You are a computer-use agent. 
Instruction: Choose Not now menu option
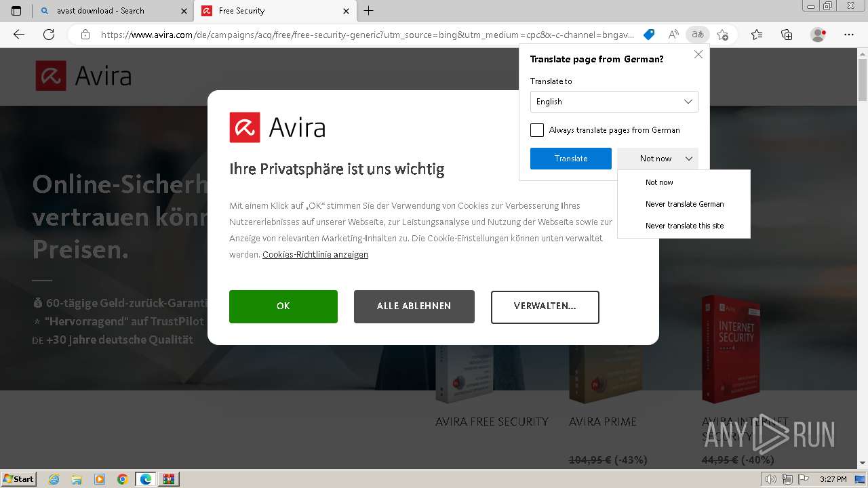pos(684,182)
